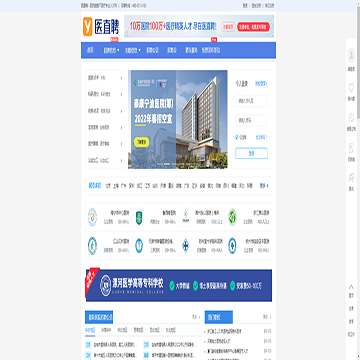The image size is (360, 360).
Task: Open the last item in the blue navigation bar
Action: click(x=211, y=50)
